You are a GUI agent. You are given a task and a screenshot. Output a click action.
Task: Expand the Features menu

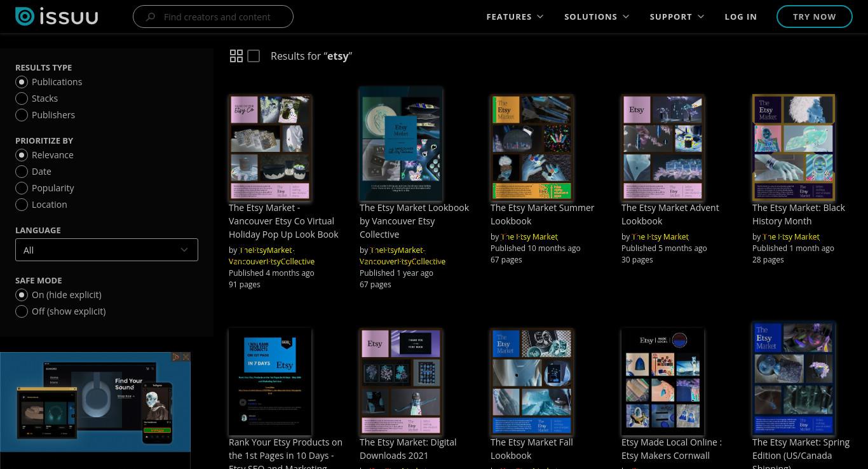click(515, 17)
